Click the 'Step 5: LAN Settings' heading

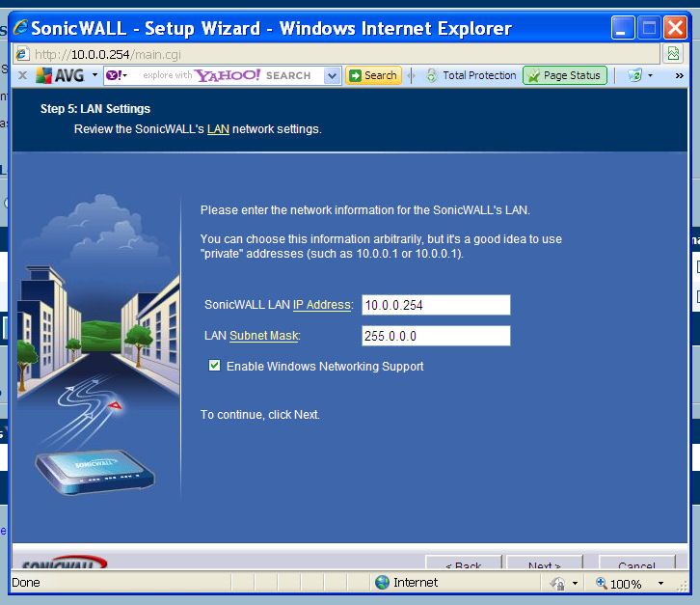click(95, 109)
